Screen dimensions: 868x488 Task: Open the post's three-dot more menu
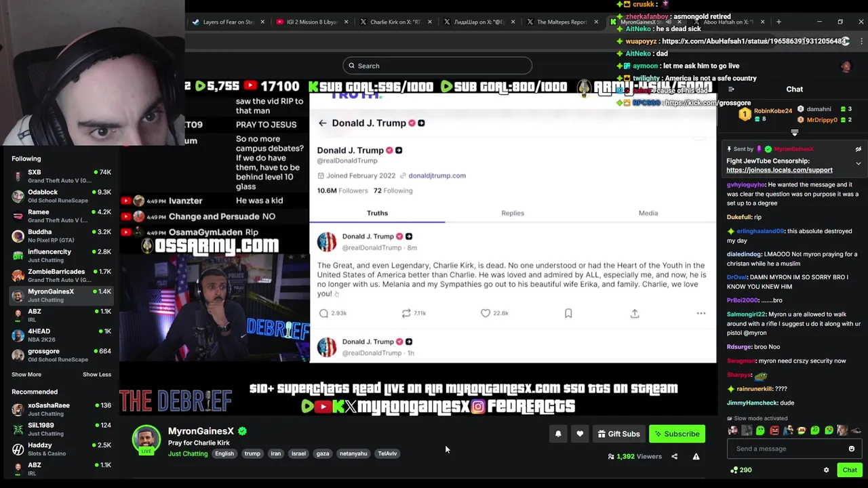[701, 313]
